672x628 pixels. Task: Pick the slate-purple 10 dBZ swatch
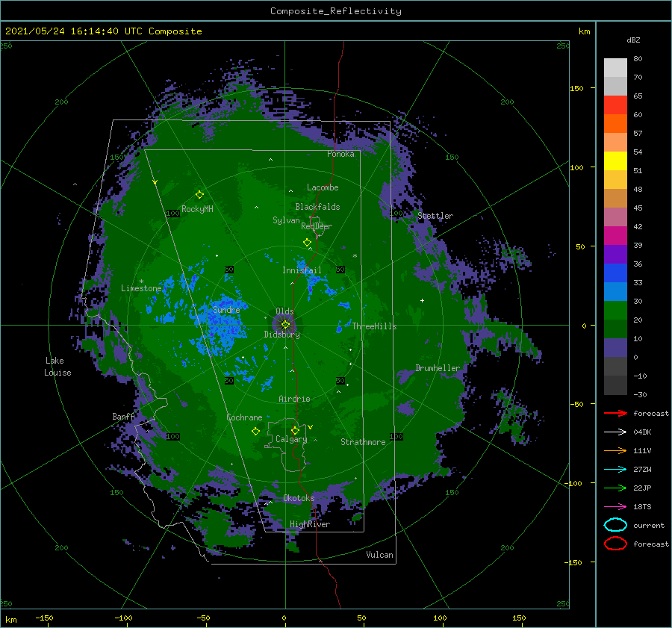(615, 347)
